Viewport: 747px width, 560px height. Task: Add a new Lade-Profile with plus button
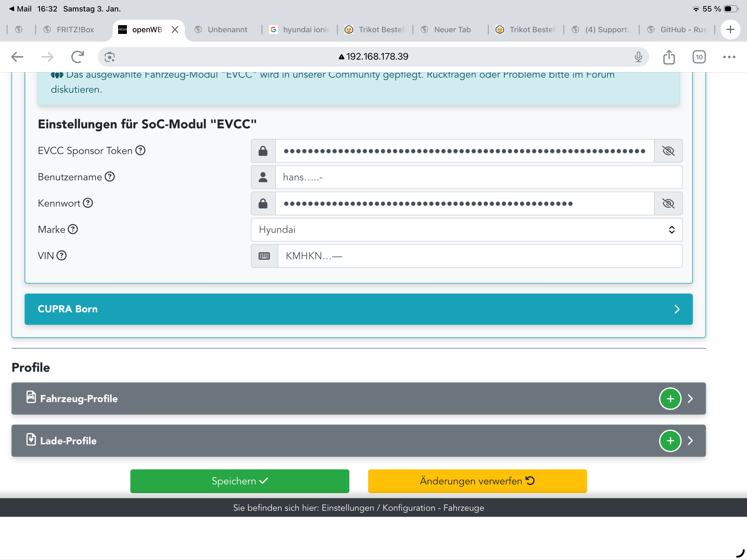[x=670, y=441]
